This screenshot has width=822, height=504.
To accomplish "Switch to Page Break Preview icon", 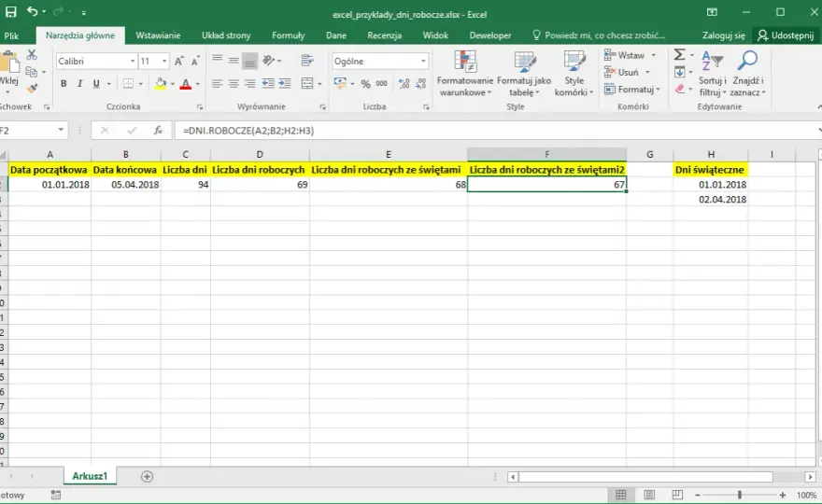I will (x=677, y=495).
